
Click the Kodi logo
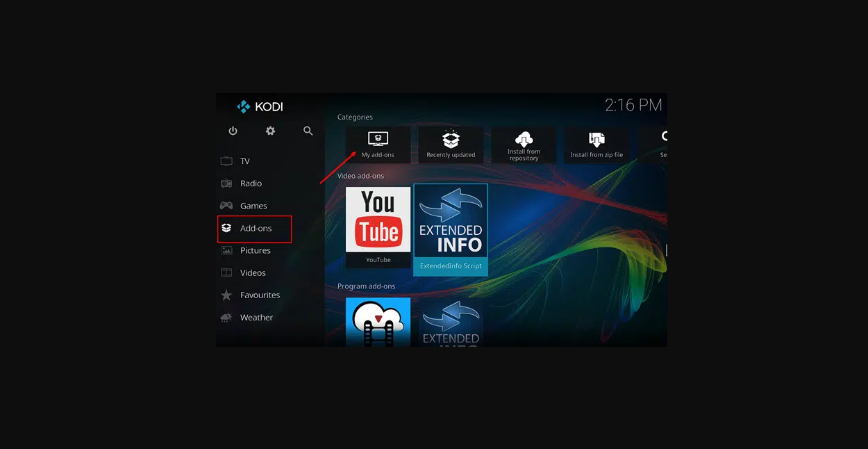260,106
